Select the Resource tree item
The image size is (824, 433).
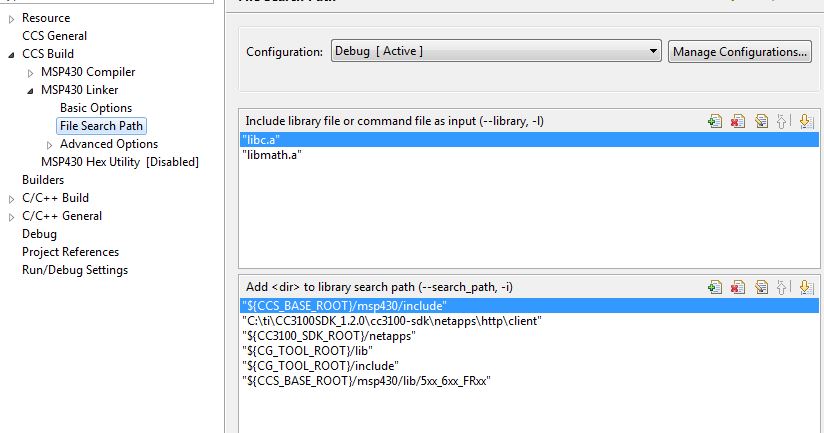point(46,18)
